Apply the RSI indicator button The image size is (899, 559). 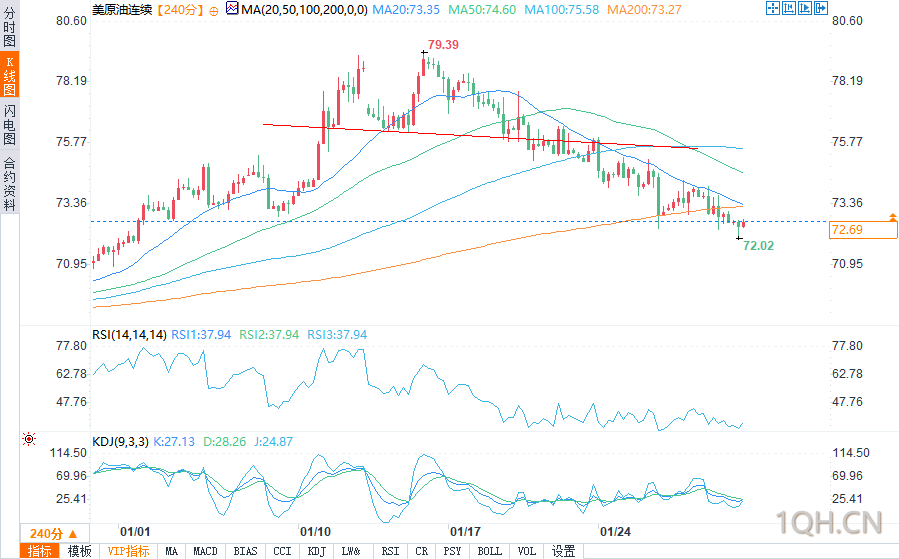390,551
